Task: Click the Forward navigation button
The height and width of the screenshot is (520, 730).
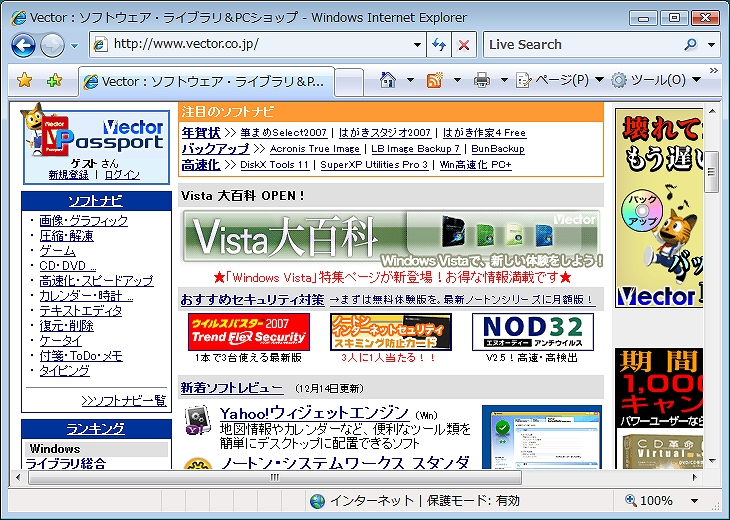Action: click(x=52, y=45)
